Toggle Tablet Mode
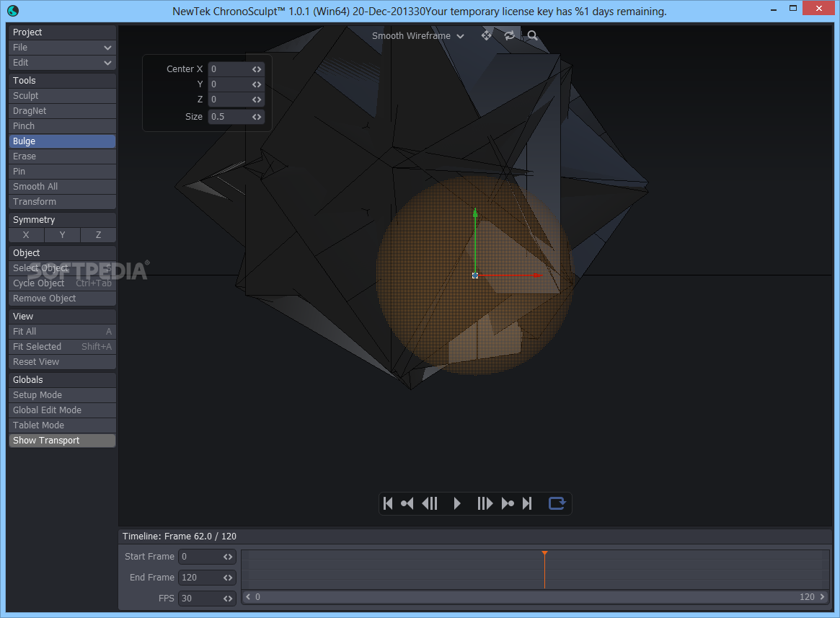This screenshot has height=618, width=840. (62, 425)
